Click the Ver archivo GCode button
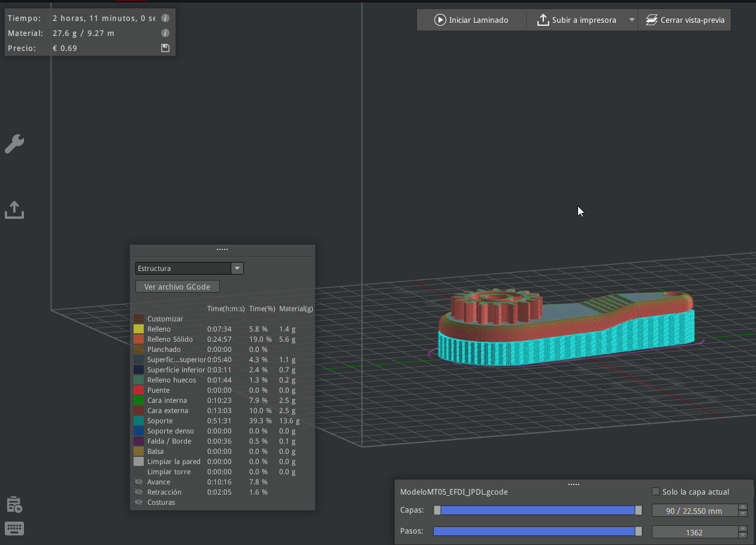The height and width of the screenshot is (545, 756). tap(177, 287)
